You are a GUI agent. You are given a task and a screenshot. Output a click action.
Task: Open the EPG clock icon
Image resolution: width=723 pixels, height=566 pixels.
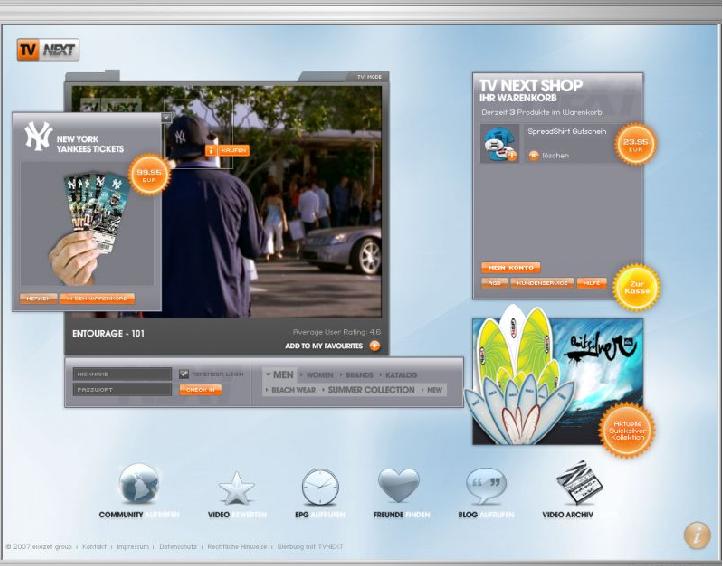tap(320, 487)
